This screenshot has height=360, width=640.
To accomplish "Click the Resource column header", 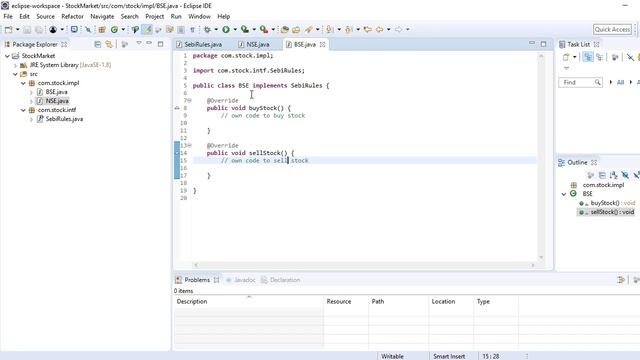I will pos(346,302).
